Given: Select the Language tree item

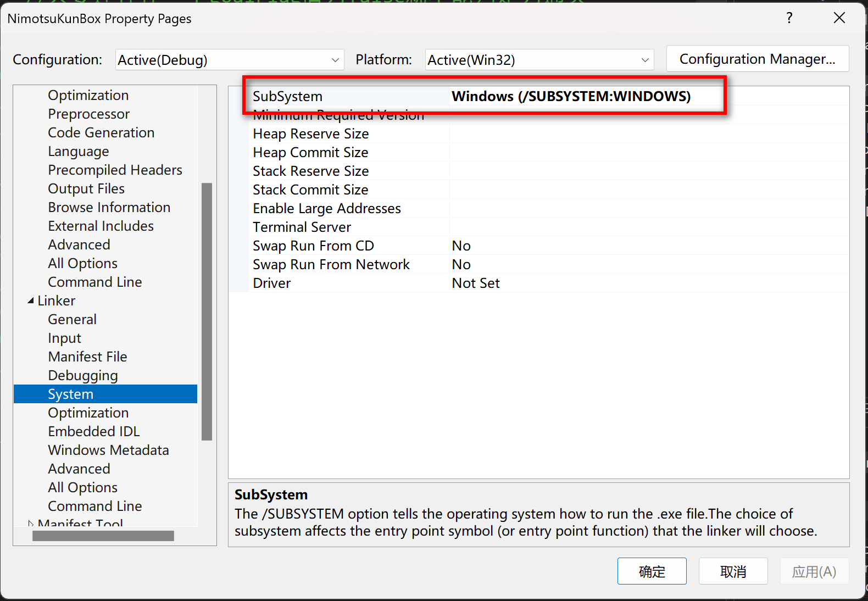Looking at the screenshot, I should 79,151.
